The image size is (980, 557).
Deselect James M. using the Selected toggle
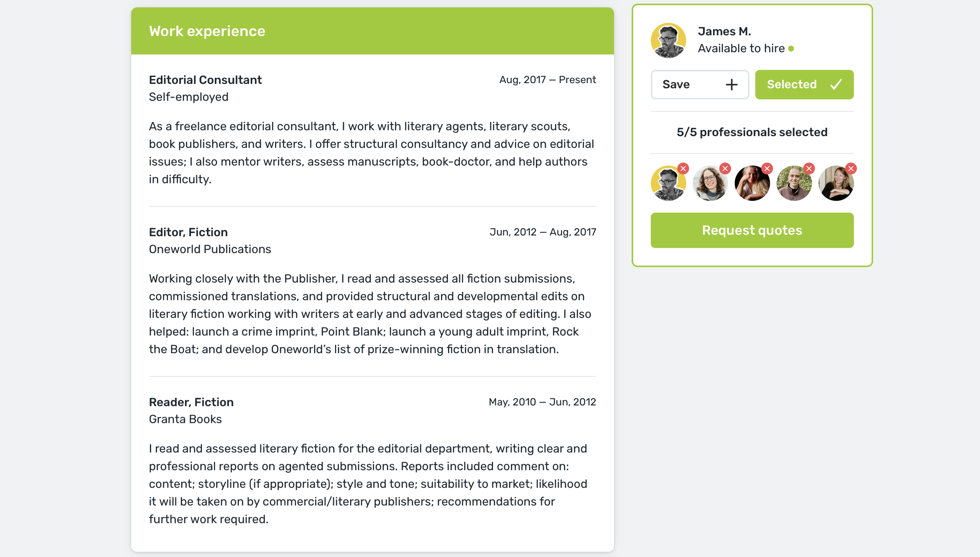pos(804,85)
